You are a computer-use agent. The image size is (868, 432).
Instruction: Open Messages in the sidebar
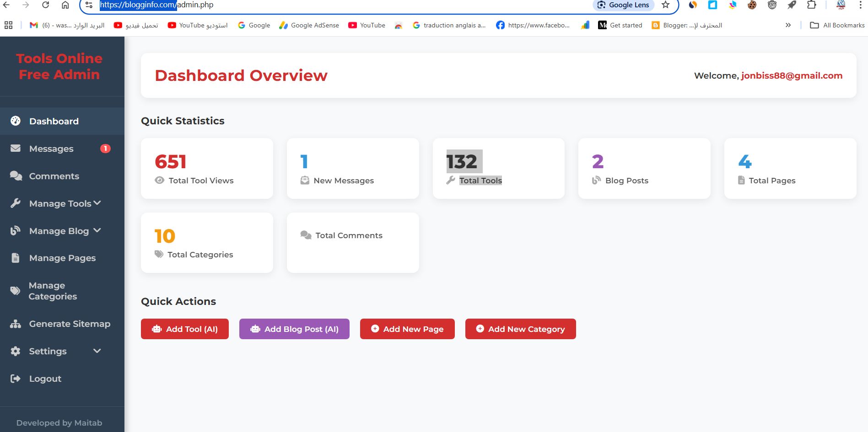click(x=62, y=149)
